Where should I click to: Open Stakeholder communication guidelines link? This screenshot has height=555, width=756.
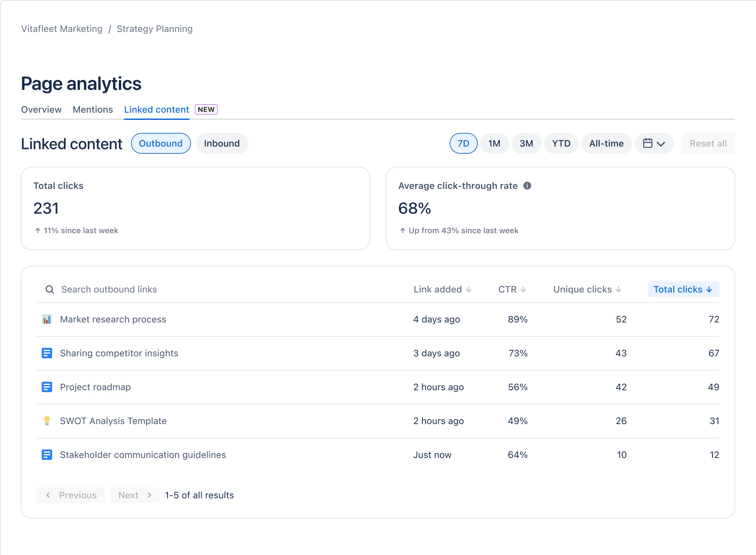143,455
